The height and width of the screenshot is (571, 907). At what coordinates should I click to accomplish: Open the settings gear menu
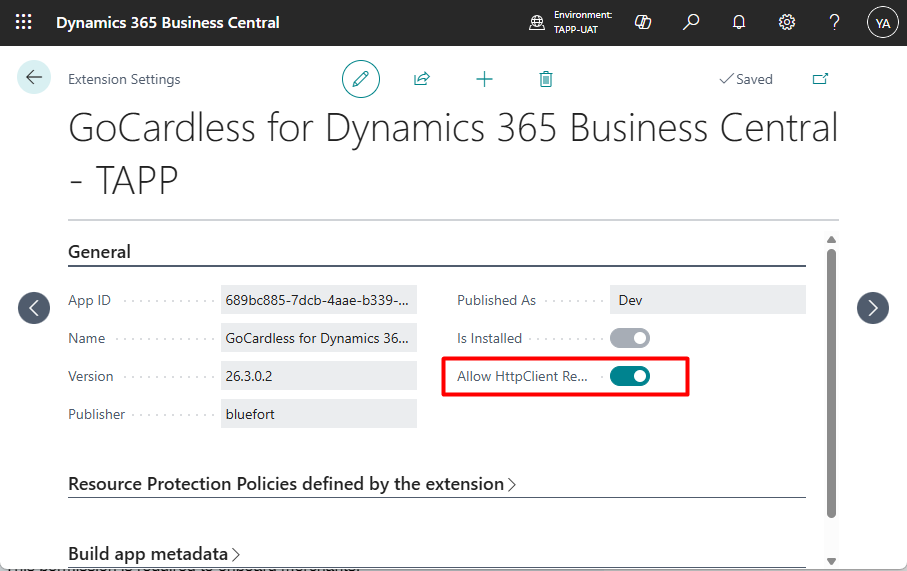pyautogui.click(x=787, y=23)
